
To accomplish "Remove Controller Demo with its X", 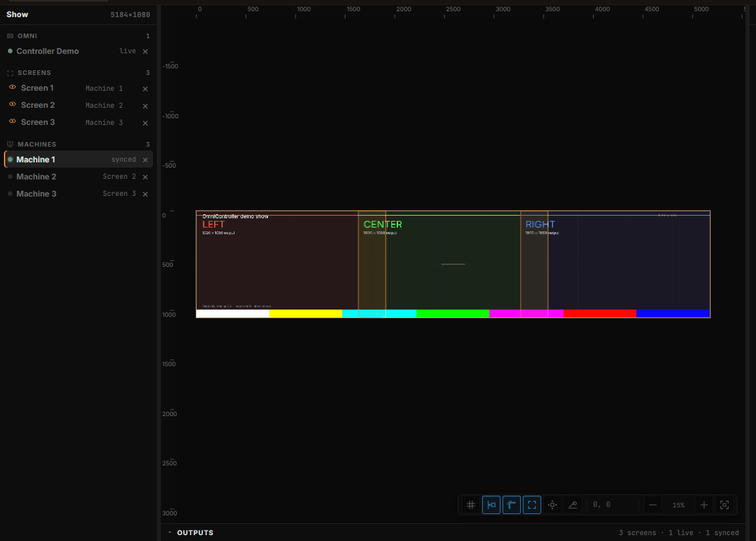I will pyautogui.click(x=145, y=51).
